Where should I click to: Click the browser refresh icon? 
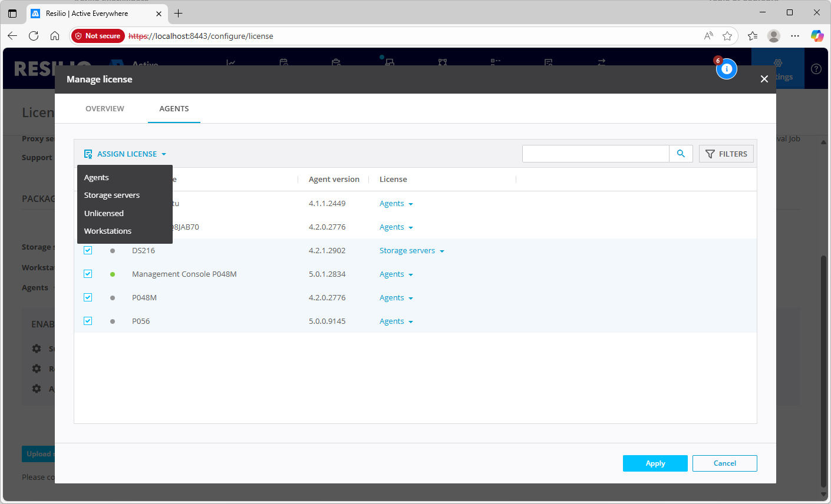point(34,36)
